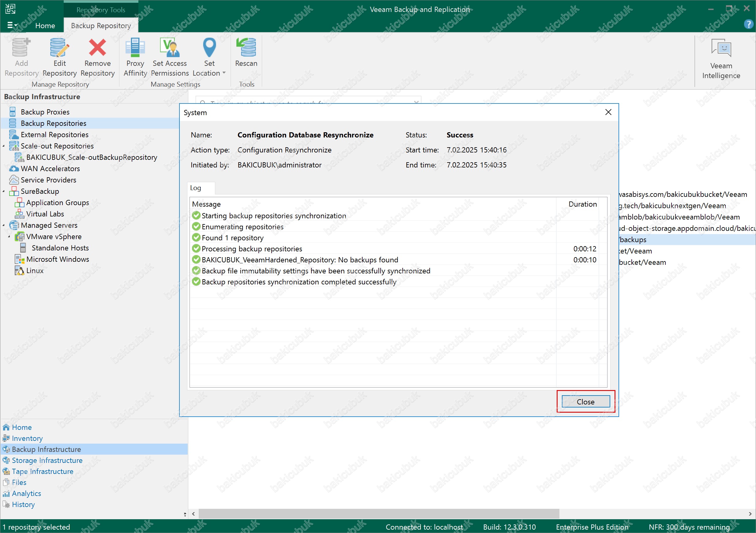Collapse the Managed Servers node
Screen dimensions: 756x533
(4, 225)
